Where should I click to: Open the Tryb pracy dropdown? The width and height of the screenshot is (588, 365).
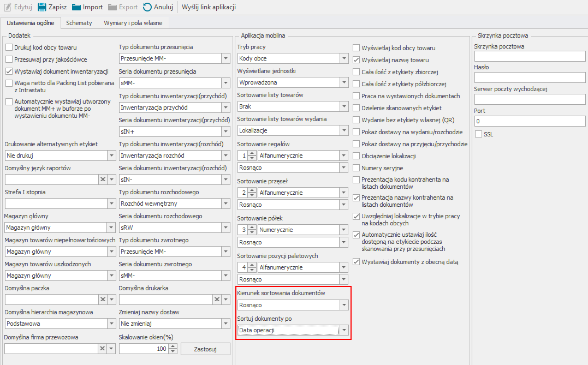tap(343, 58)
